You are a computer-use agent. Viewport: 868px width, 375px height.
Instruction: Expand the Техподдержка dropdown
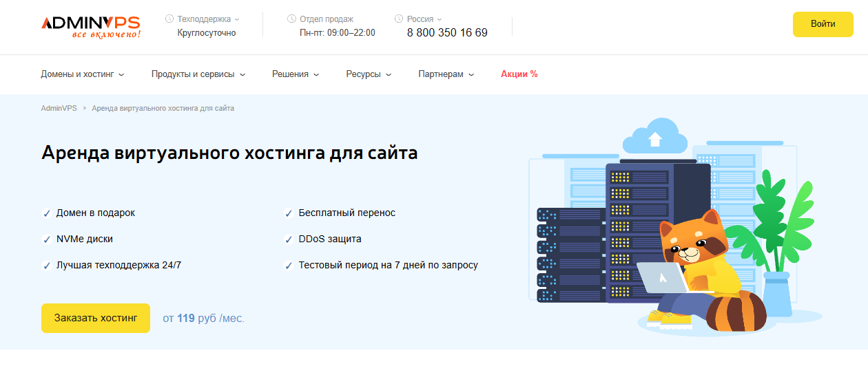tap(208, 19)
